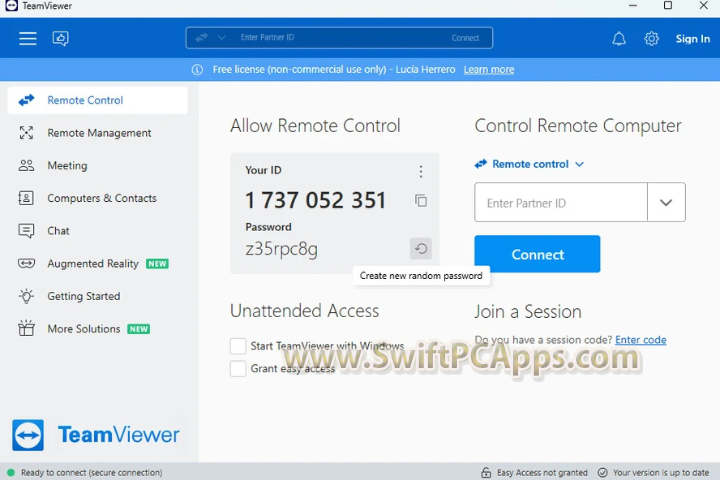Click the top bar Enter Partner ID field
Viewport: 720px width, 480px height.
click(x=340, y=38)
